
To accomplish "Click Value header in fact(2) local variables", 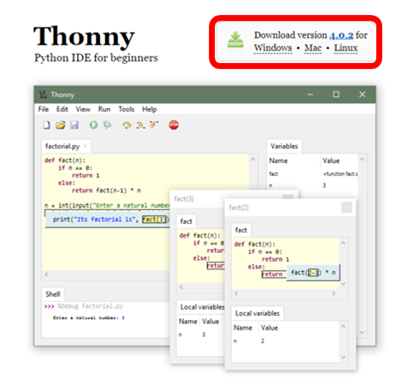I will (269, 328).
